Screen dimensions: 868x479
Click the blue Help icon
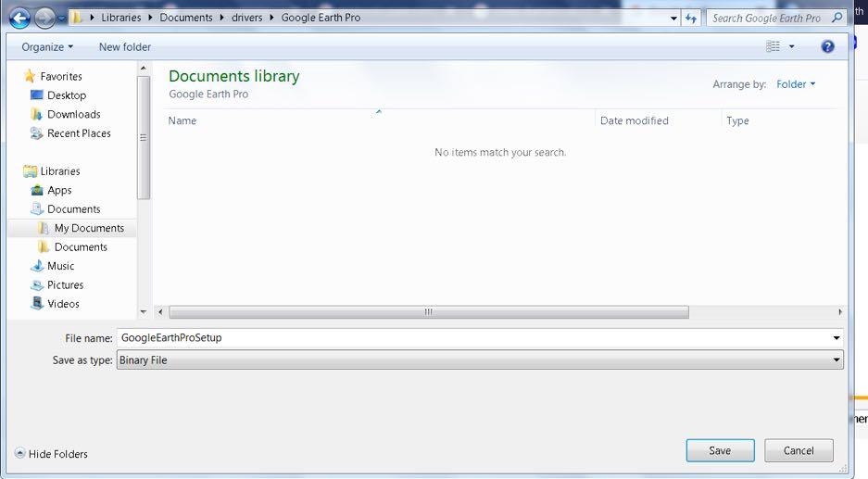point(827,46)
